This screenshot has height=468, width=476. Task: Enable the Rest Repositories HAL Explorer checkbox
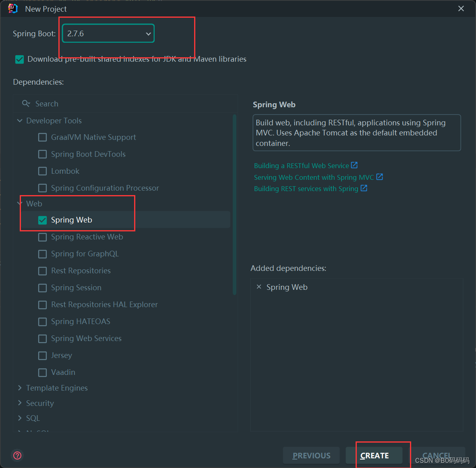coord(43,305)
